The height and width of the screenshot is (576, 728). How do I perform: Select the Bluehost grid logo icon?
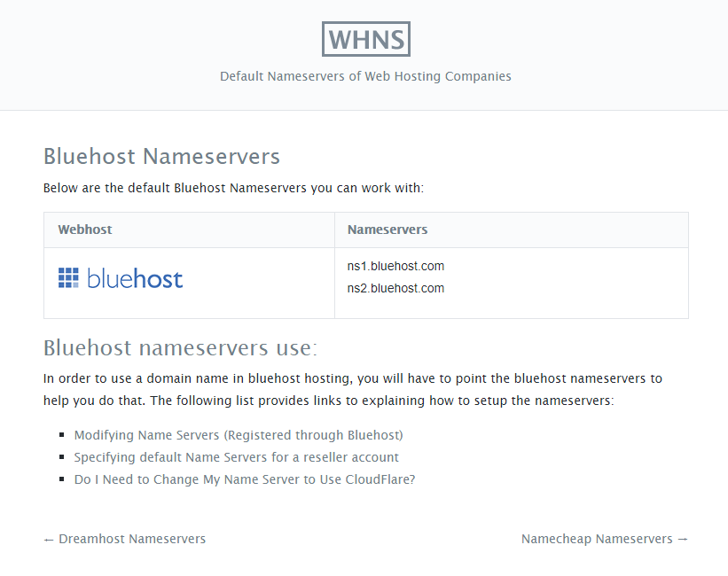[69, 277]
